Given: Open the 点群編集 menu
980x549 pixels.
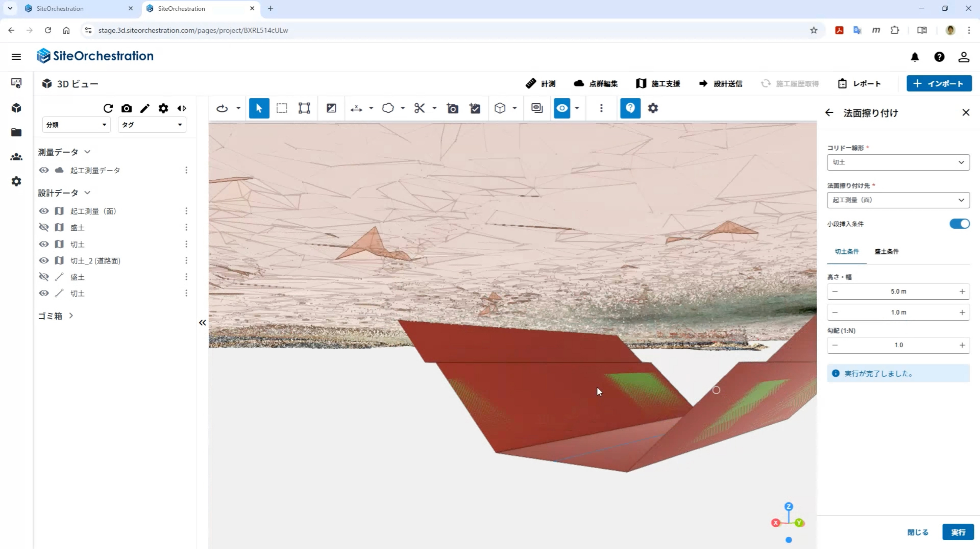Looking at the screenshot, I should (x=595, y=84).
